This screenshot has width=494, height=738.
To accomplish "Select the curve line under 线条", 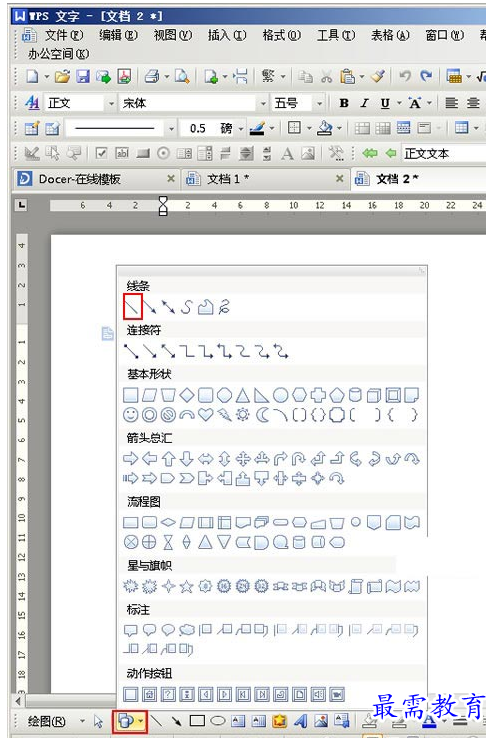I will point(187,307).
